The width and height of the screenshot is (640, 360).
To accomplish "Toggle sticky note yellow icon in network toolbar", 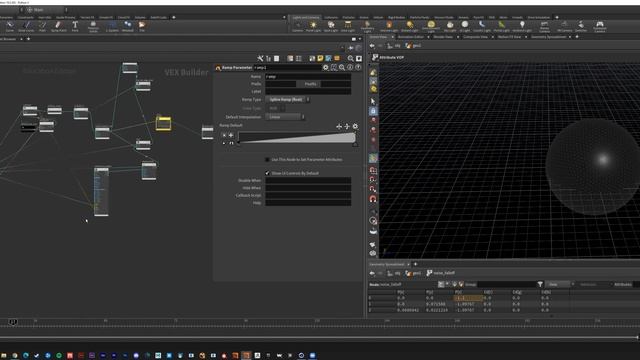I will point(320,59).
